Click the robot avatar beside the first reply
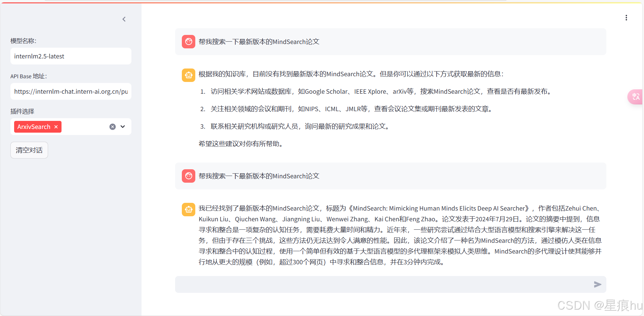This screenshot has height=316, width=644. [x=188, y=75]
